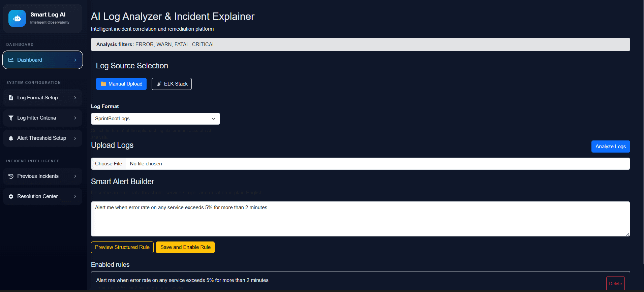Open the Resolution Center
Viewport: 644px width, 292px height.
[x=42, y=196]
